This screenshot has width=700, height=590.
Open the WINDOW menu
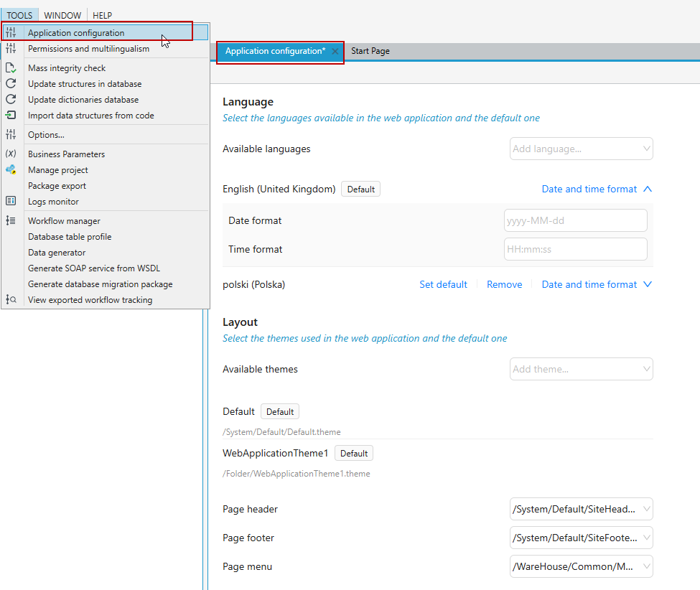(x=62, y=15)
